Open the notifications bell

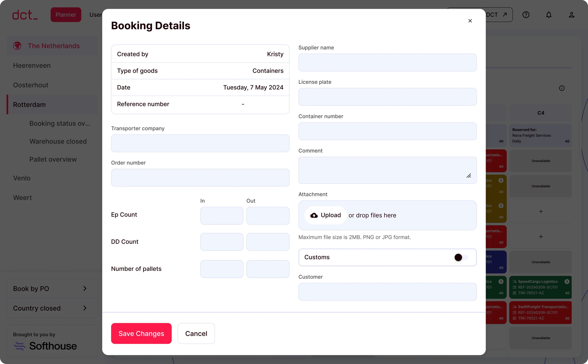tap(549, 15)
